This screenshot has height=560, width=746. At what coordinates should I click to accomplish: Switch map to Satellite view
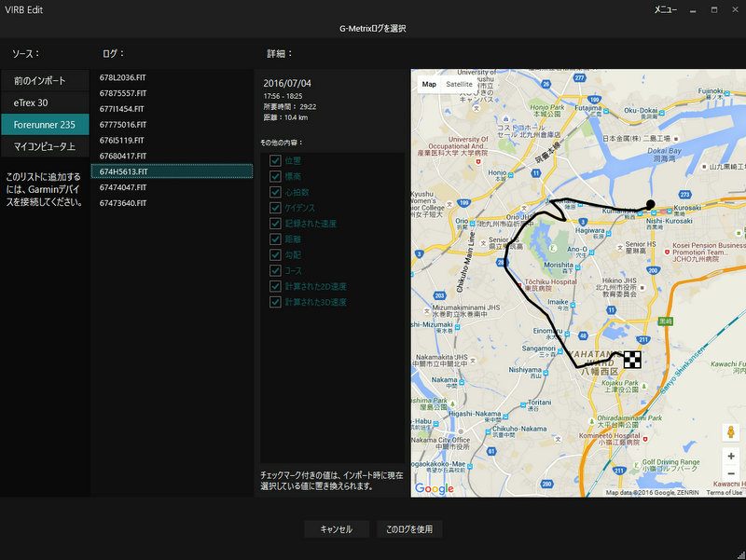[x=459, y=84]
